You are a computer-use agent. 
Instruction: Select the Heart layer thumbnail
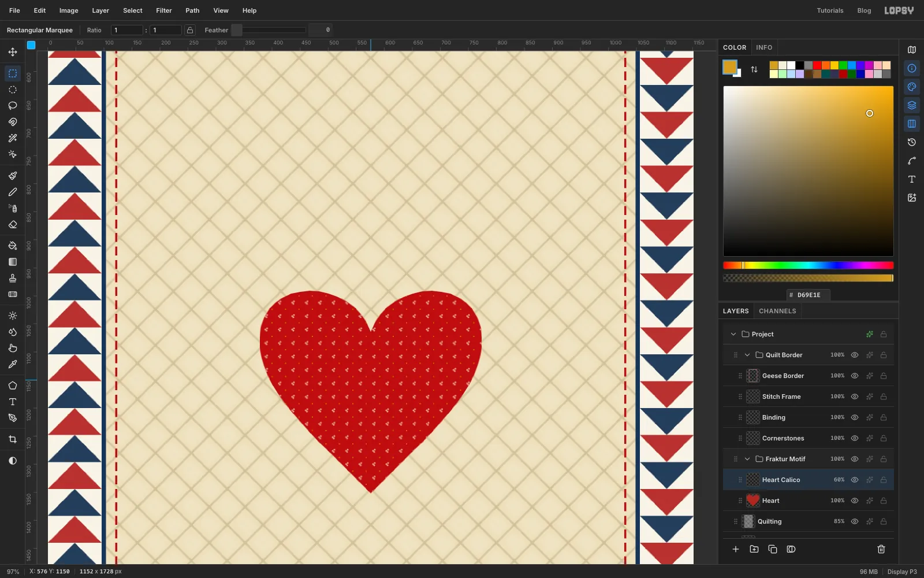click(x=752, y=501)
